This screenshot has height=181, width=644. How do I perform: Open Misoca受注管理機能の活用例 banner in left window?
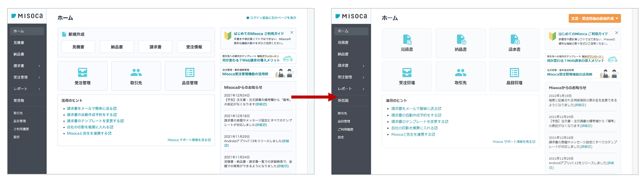[x=258, y=72]
